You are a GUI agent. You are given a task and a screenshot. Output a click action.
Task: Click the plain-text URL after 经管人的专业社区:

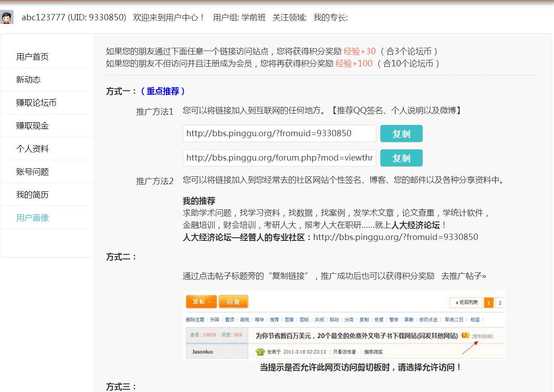coord(396,237)
